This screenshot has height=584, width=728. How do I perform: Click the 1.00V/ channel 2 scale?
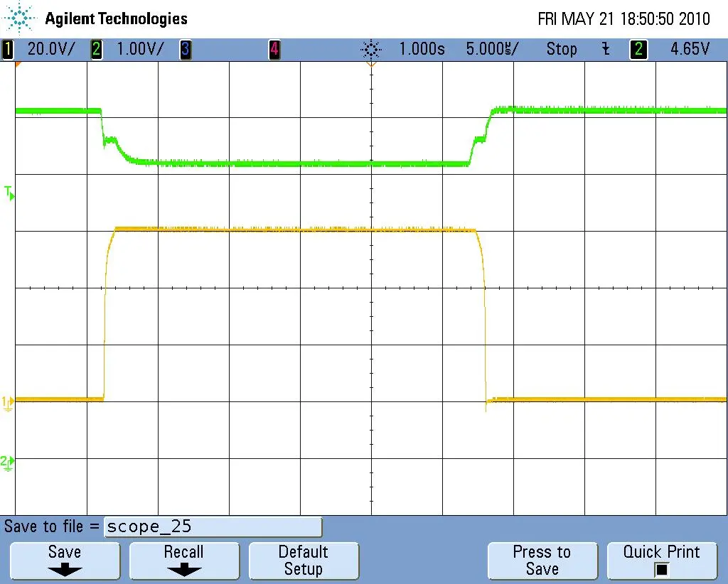pyautogui.click(x=140, y=49)
